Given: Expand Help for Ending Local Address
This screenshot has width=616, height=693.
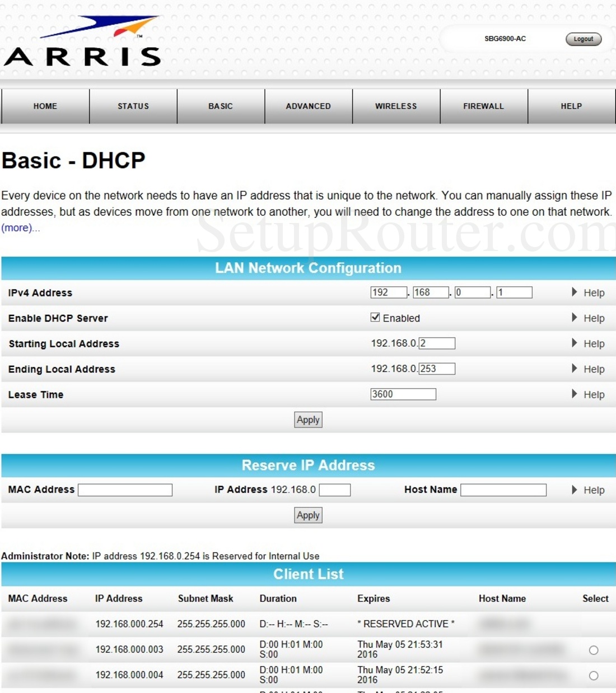Looking at the screenshot, I should (588, 369).
